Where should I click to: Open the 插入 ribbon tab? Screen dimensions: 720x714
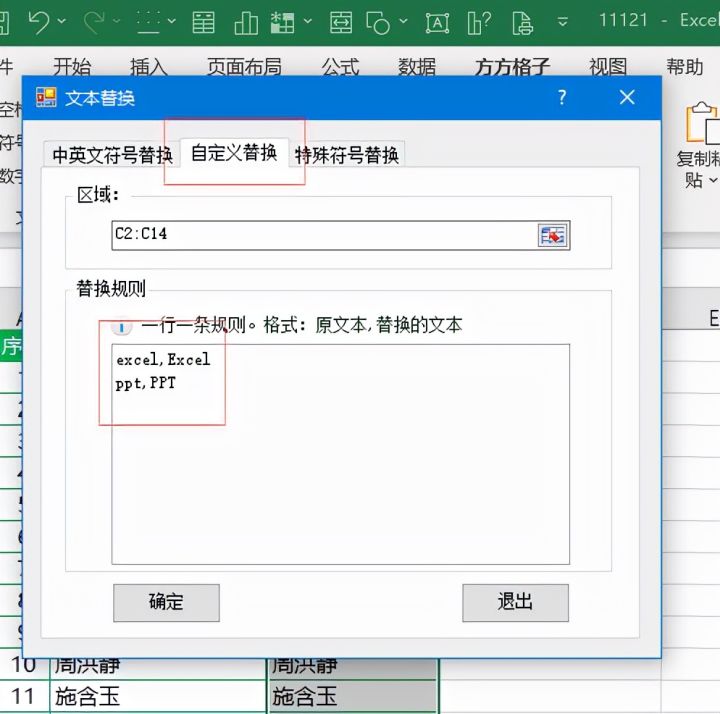148,67
